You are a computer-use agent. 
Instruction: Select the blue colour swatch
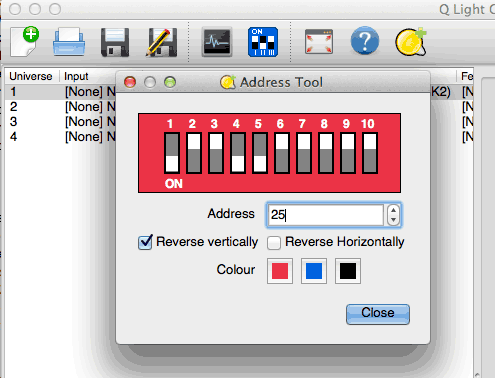pos(314,271)
